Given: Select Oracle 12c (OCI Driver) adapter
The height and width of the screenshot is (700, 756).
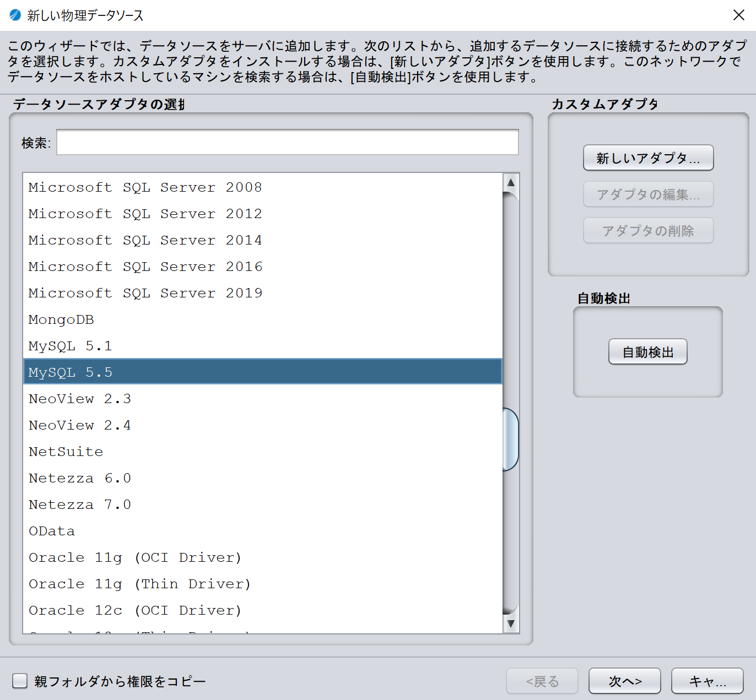Looking at the screenshot, I should click(263, 610).
